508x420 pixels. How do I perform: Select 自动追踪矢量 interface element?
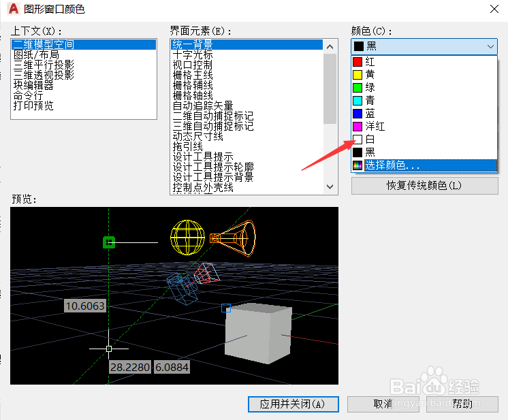click(247, 106)
